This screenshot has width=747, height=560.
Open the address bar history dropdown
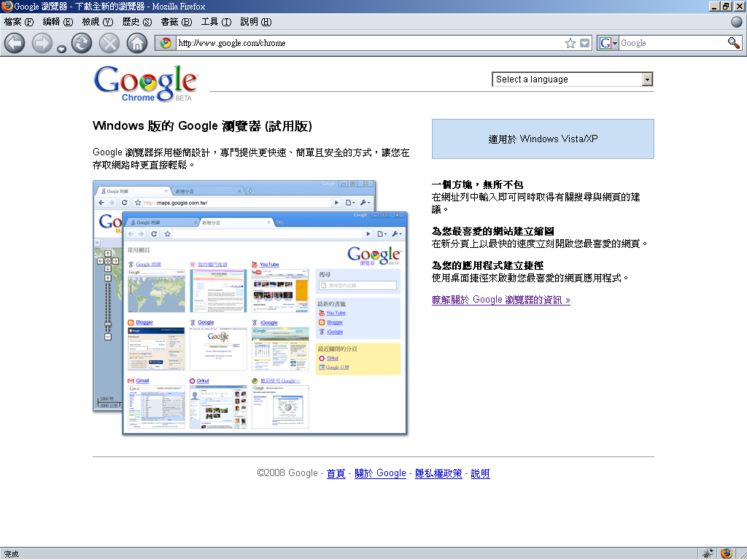pyautogui.click(x=584, y=43)
